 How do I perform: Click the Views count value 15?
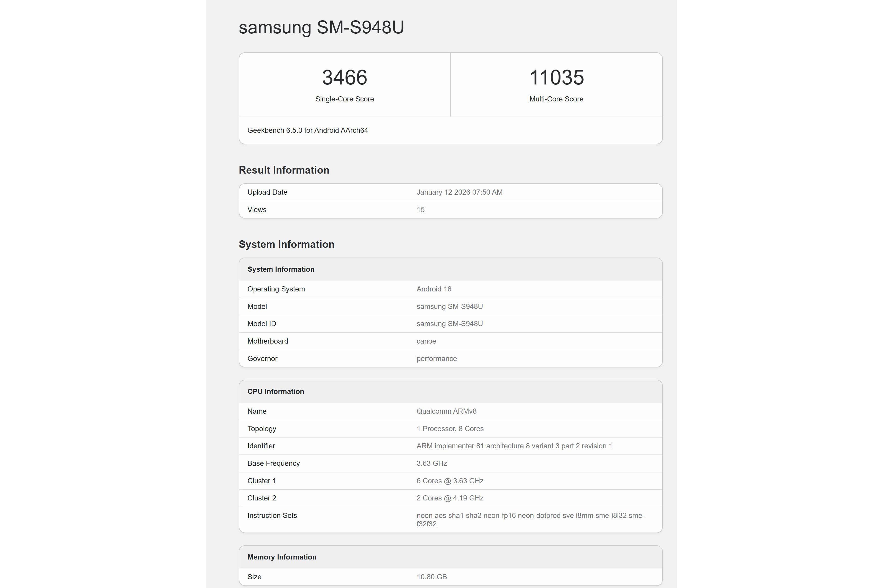coord(420,210)
